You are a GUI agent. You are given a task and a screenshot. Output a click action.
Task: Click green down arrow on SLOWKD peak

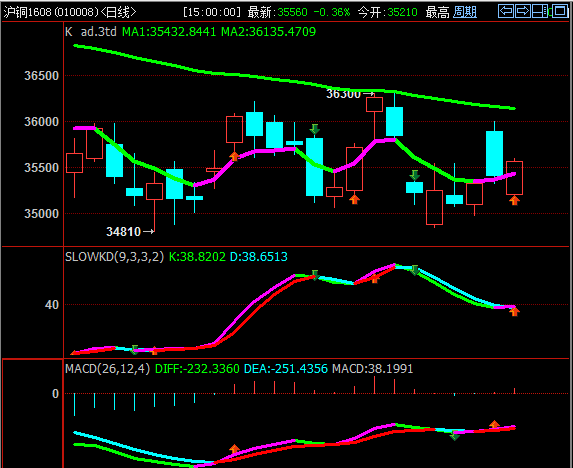pos(414,270)
